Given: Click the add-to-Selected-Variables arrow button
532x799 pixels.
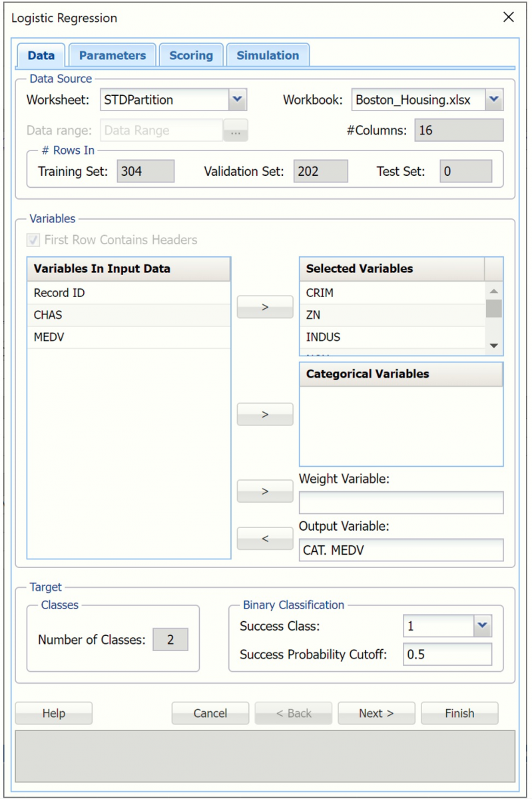Looking at the screenshot, I should point(265,307).
